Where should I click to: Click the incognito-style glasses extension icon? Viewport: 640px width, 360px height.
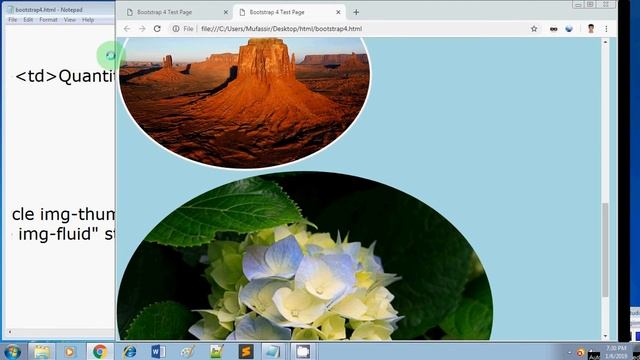pos(553,29)
